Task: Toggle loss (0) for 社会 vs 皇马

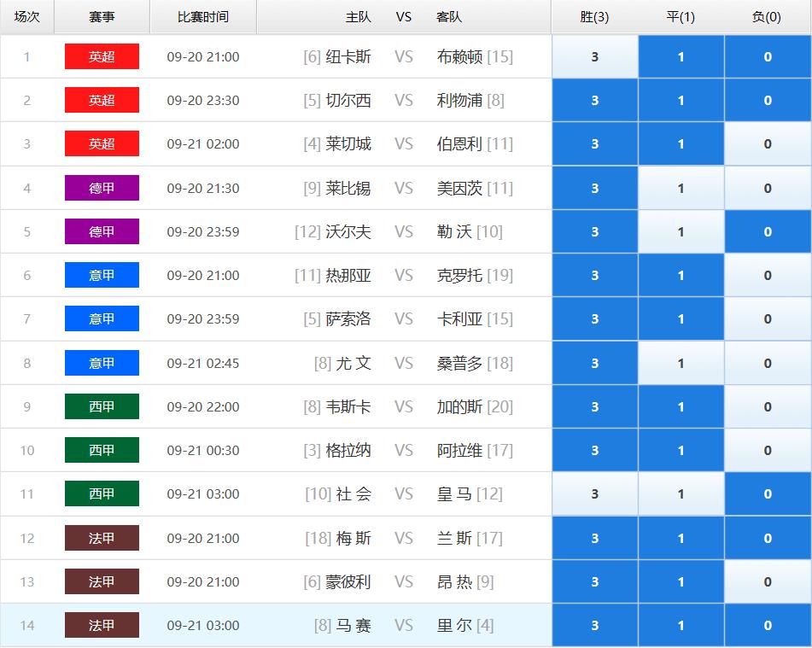Action: pyautogui.click(x=768, y=493)
